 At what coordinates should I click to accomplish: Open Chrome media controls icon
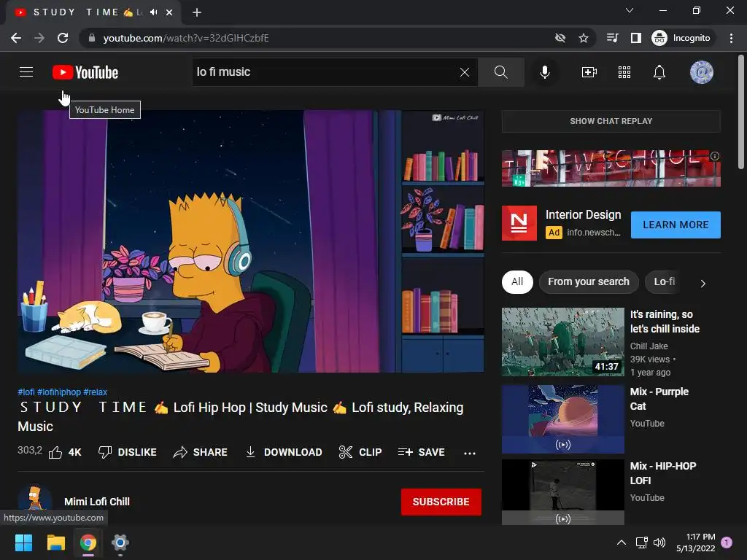pos(613,38)
